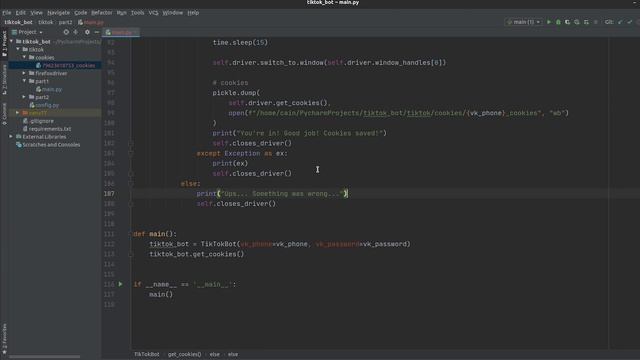
Task: Toggle the Project tool window side tab
Action: 4,43
